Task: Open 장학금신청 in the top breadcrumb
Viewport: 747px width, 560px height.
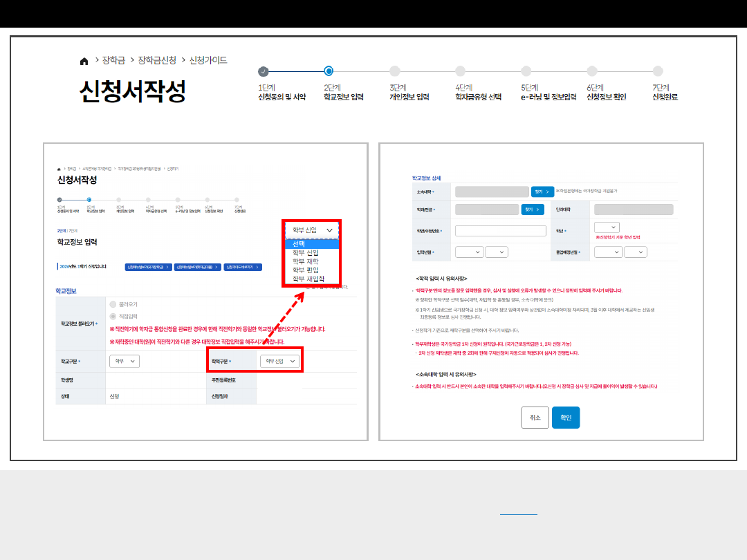Action: (x=157, y=61)
